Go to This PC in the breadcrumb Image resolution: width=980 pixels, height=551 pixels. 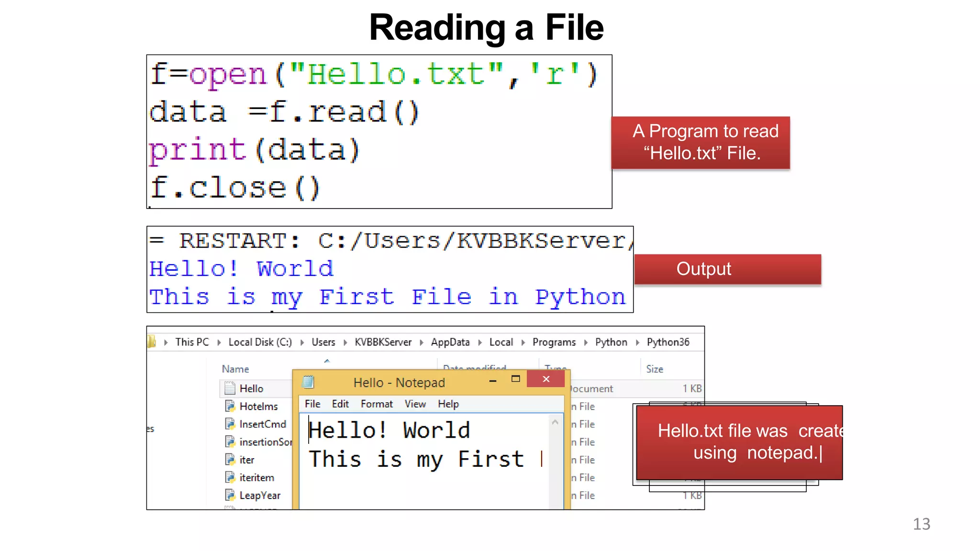pyautogui.click(x=192, y=342)
